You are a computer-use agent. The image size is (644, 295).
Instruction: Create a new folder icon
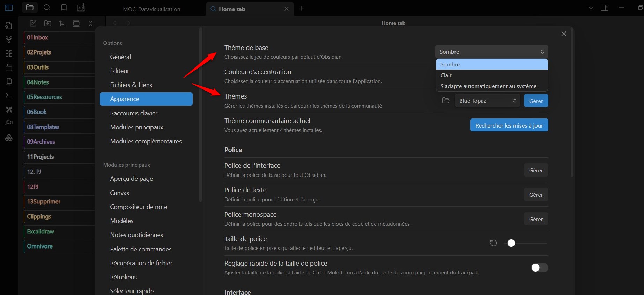pyautogui.click(x=47, y=23)
